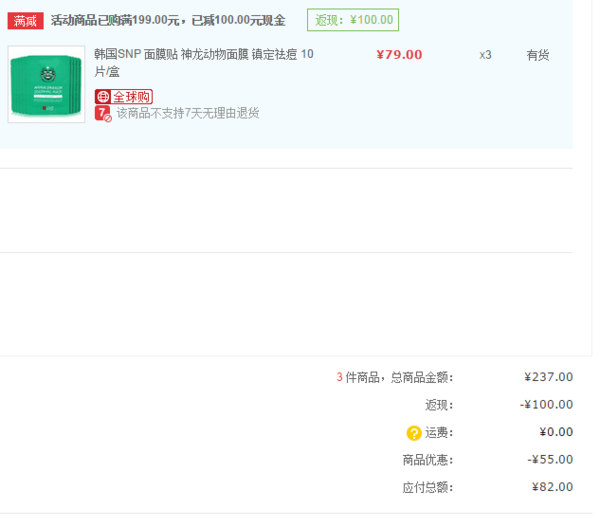Open the SNP face mask product thumbnail
Screen dimensions: 600x527
[47, 84]
